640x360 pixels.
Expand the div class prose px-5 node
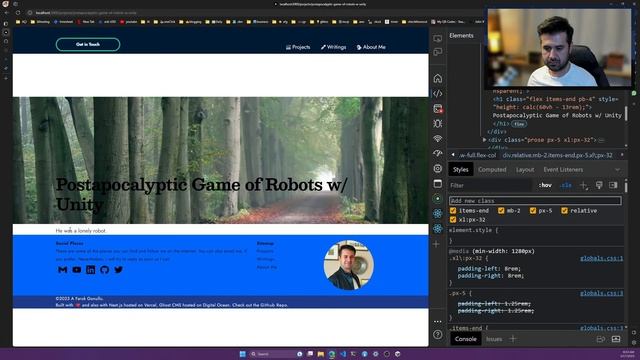(484, 140)
